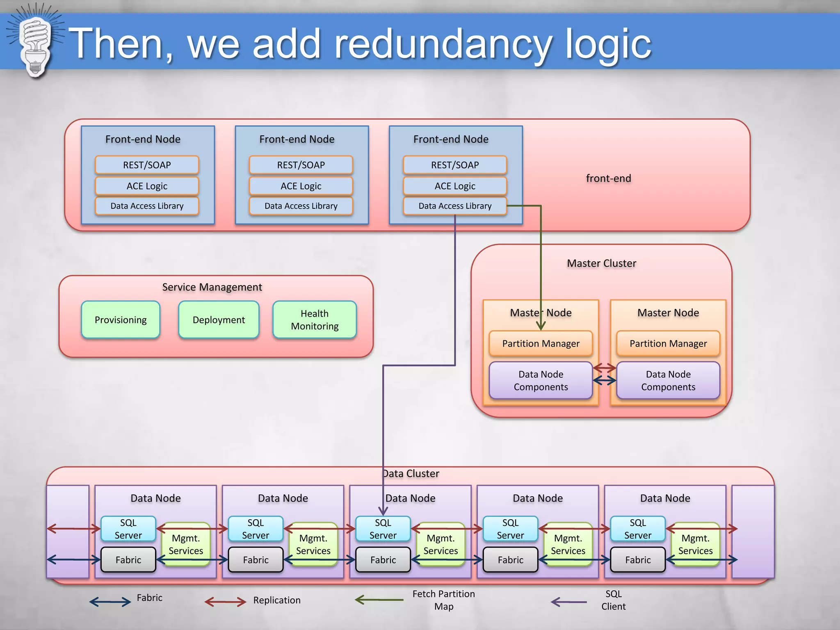Click the red arrow between Data Node Components
The width and height of the screenshot is (840, 630).
[x=605, y=367]
